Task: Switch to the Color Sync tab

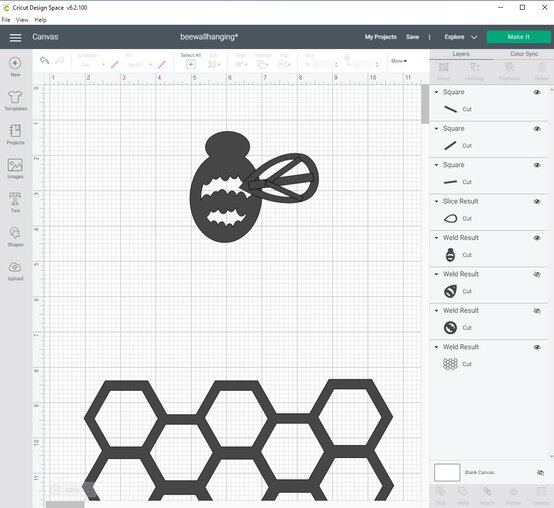Action: point(524,54)
